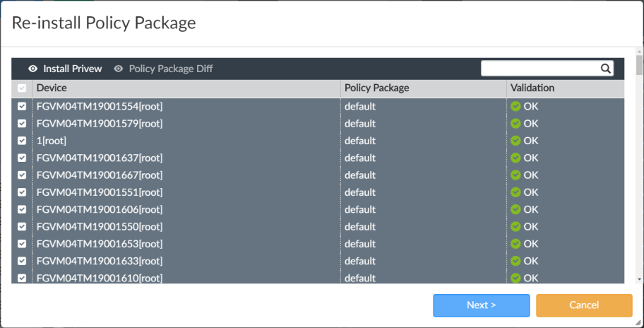Uncheck device FGVM04TM19001633[root]
644x328 pixels.
click(22, 262)
